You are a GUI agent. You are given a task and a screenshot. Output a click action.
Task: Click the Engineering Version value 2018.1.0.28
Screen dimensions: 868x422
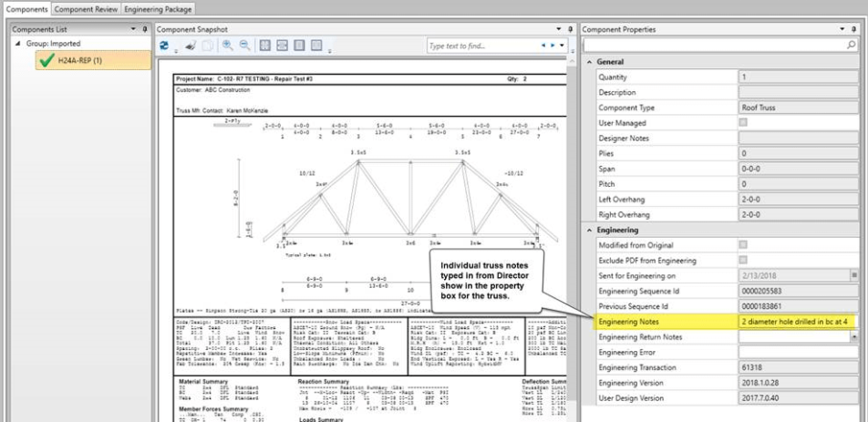coord(799,383)
